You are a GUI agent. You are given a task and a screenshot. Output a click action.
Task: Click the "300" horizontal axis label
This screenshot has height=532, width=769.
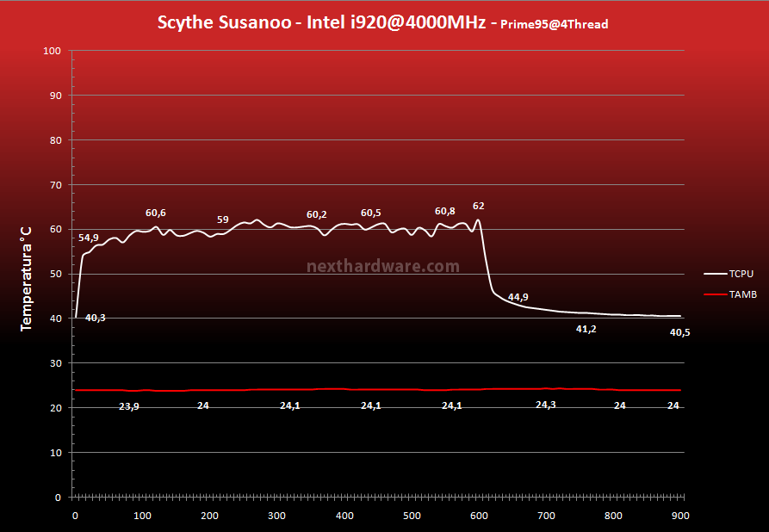pyautogui.click(x=277, y=516)
